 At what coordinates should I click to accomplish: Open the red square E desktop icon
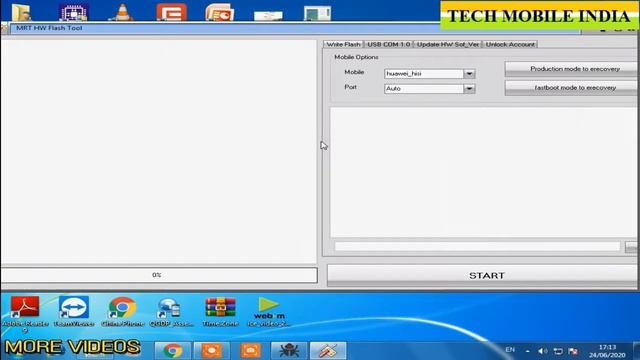tap(171, 12)
